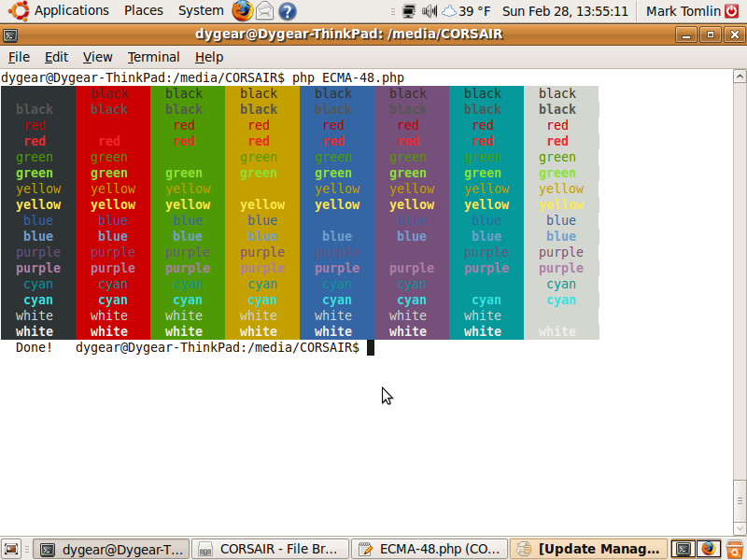Screen dimensions: 747x560
Task: Click the network connection tray icon
Action: [408, 11]
